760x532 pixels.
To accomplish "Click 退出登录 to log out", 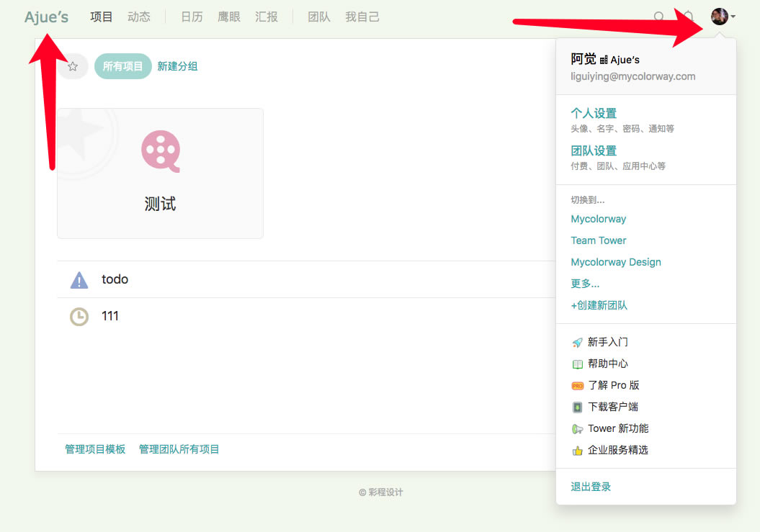I will (x=591, y=487).
